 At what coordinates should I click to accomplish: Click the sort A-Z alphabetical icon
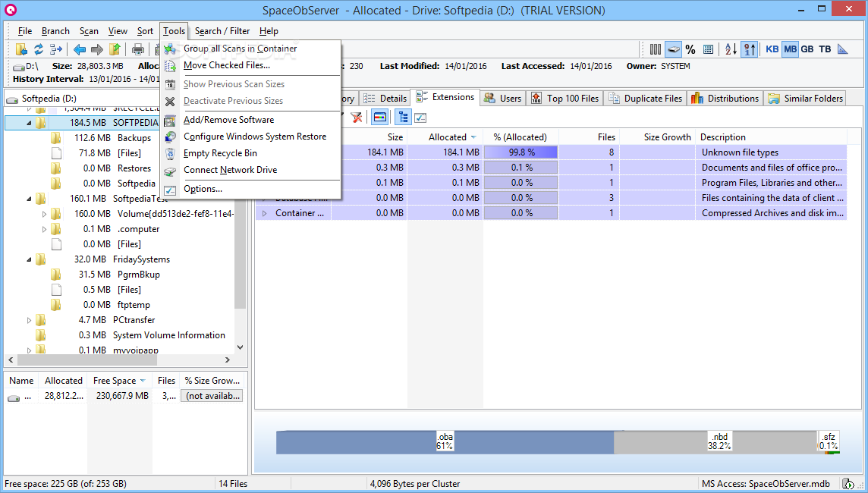click(731, 49)
